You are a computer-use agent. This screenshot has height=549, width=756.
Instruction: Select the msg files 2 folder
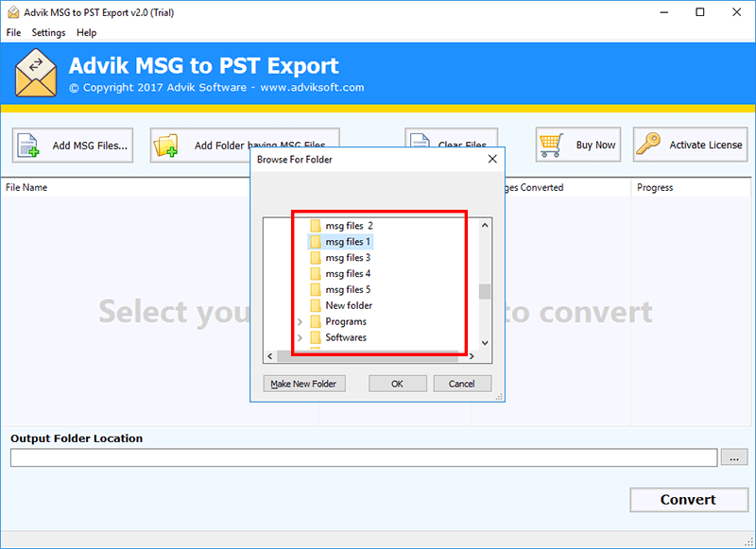pyautogui.click(x=349, y=226)
